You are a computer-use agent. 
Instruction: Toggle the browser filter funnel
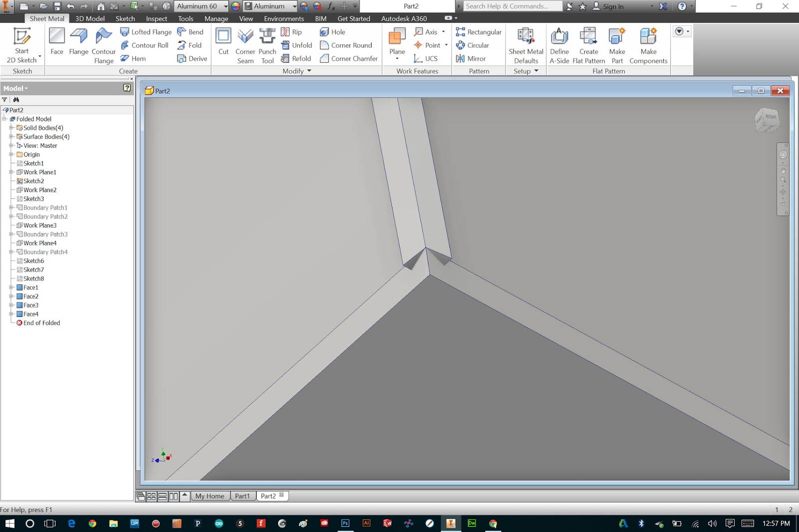4,99
